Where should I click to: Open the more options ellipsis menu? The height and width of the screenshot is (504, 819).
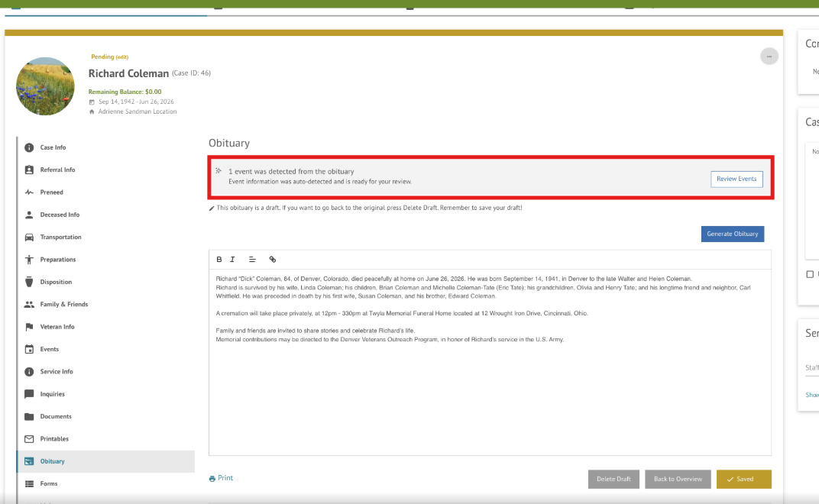(769, 57)
